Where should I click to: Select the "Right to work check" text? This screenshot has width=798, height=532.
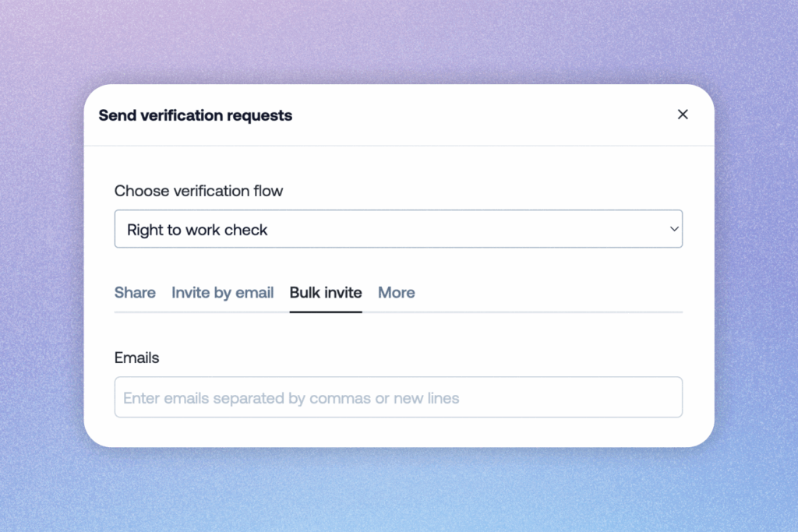(197, 230)
